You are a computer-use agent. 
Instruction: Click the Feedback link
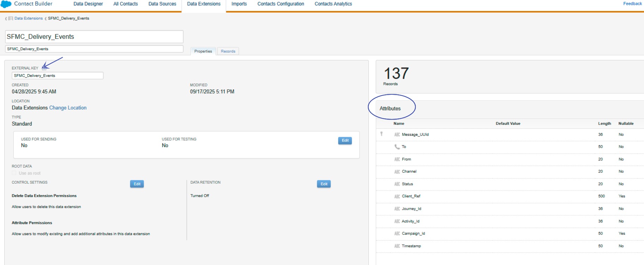pos(632,4)
